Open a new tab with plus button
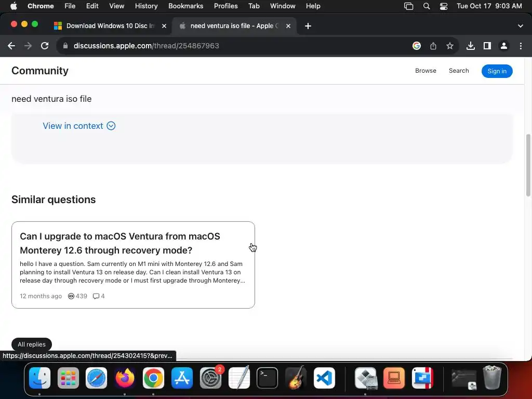532x399 pixels. point(308,26)
